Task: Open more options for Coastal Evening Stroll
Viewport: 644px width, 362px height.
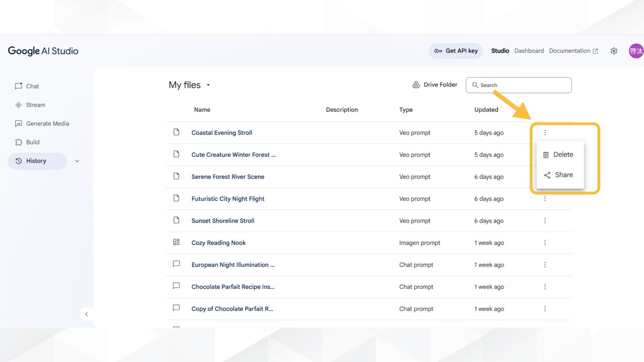Action: (x=545, y=133)
